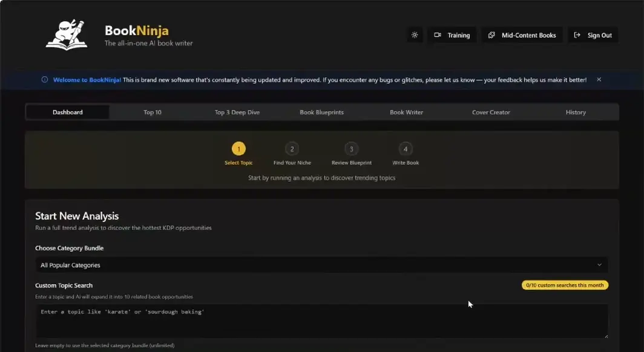View the History tab
The width and height of the screenshot is (644, 352).
coord(576,112)
